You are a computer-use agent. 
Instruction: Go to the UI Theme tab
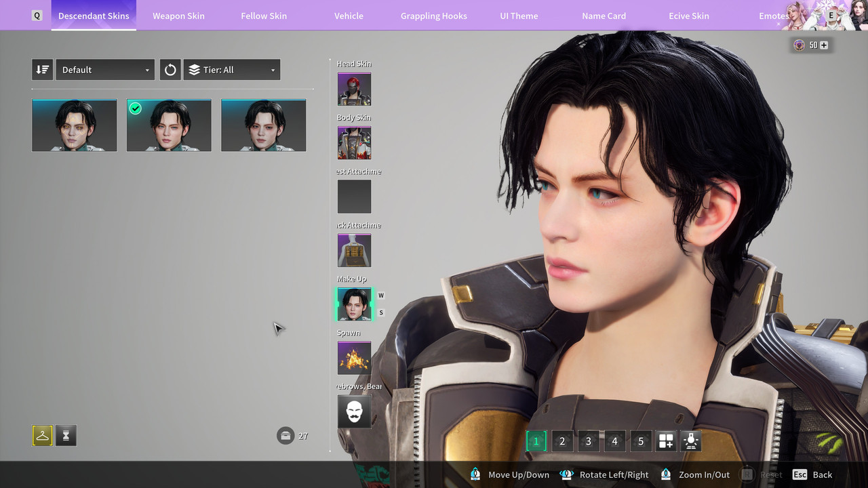(x=519, y=16)
